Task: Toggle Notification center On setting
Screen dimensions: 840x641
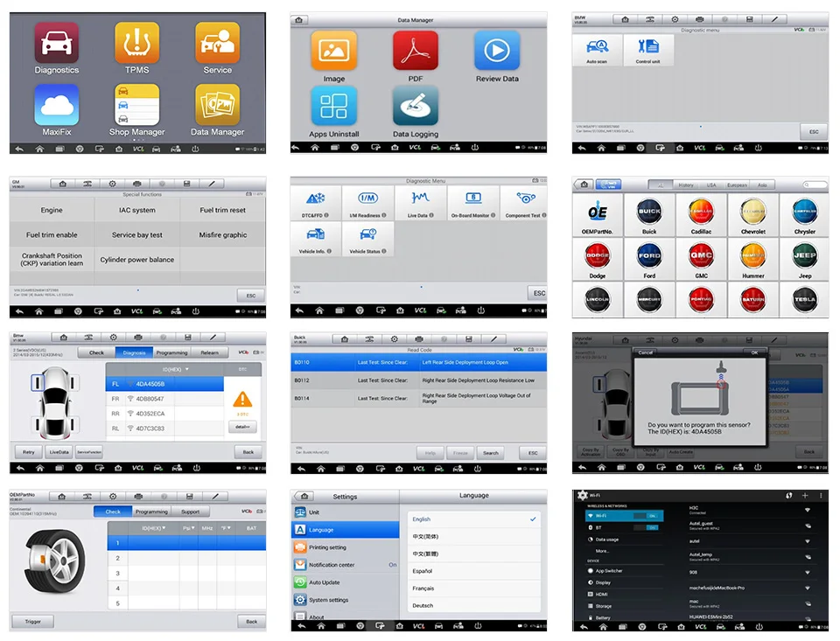Action: (x=393, y=564)
